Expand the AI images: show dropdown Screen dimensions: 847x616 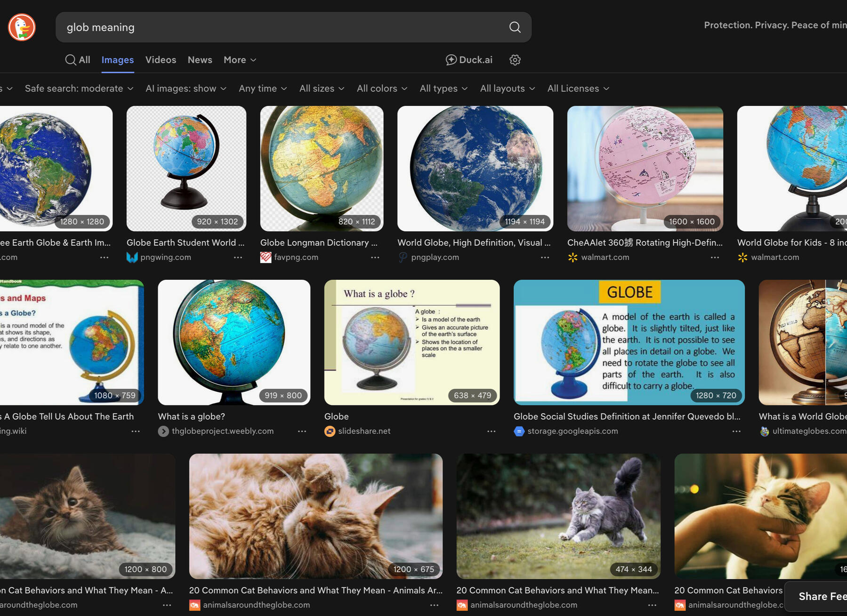pyautogui.click(x=186, y=89)
